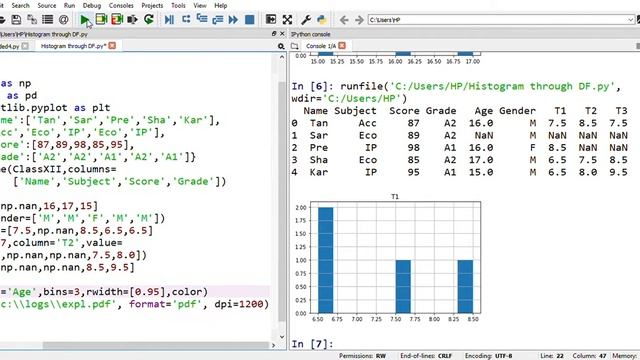Click the Step return debug icon

(x=218, y=19)
